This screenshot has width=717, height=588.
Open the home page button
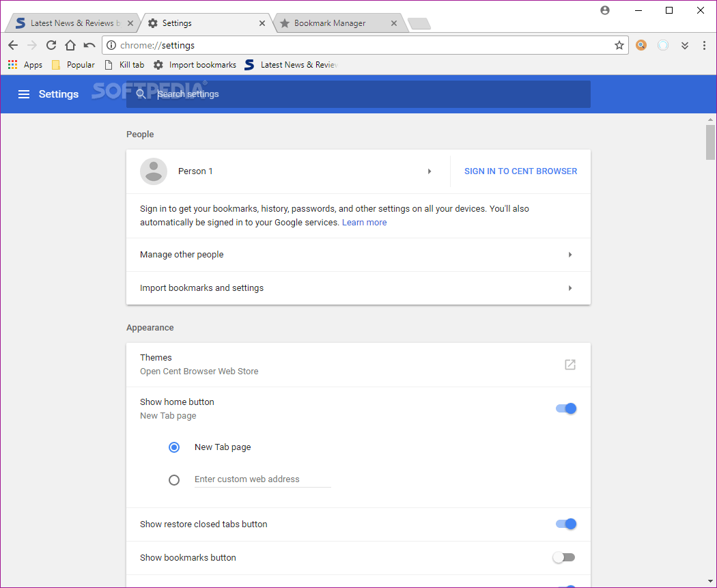coord(70,45)
